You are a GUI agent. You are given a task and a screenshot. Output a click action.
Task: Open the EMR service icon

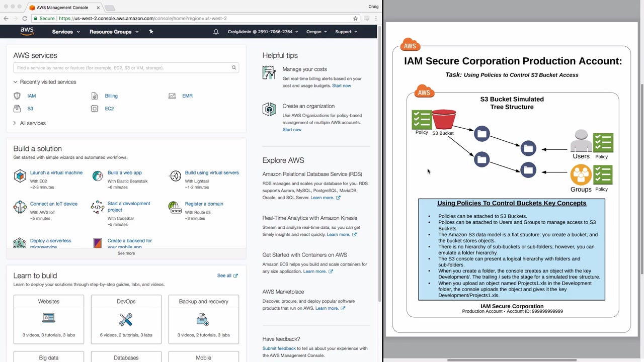pos(172,96)
